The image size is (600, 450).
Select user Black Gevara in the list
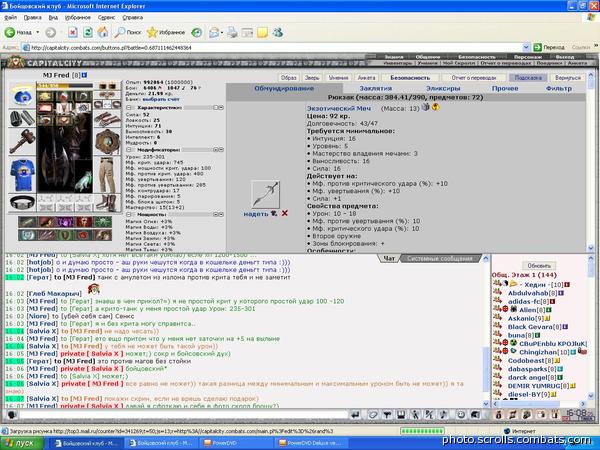[530, 327]
